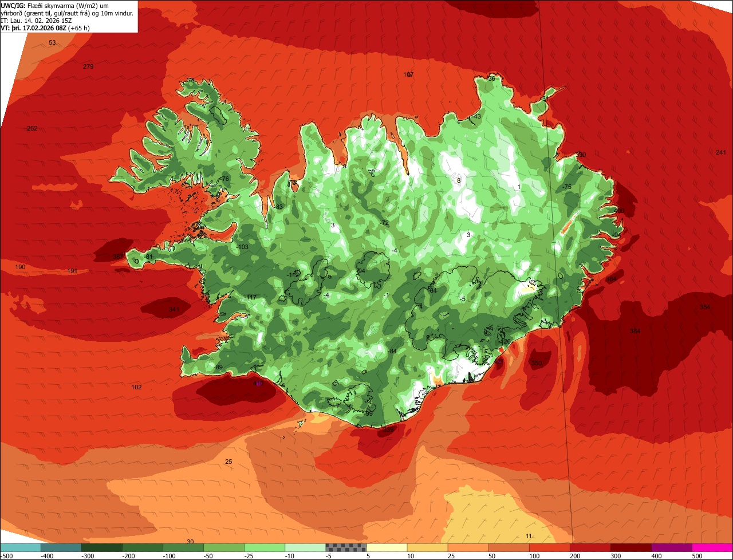
Task: Click the 'VT: þri. 17.02.2026 08Z' valid time line
Action: (46, 28)
